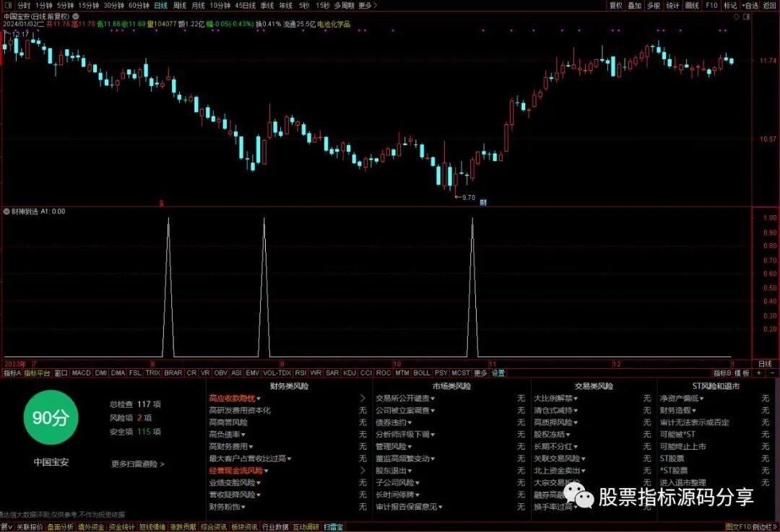Screen dimensions: 780x532
Task: Click the 日线 label at timeline right
Action: click(x=765, y=364)
